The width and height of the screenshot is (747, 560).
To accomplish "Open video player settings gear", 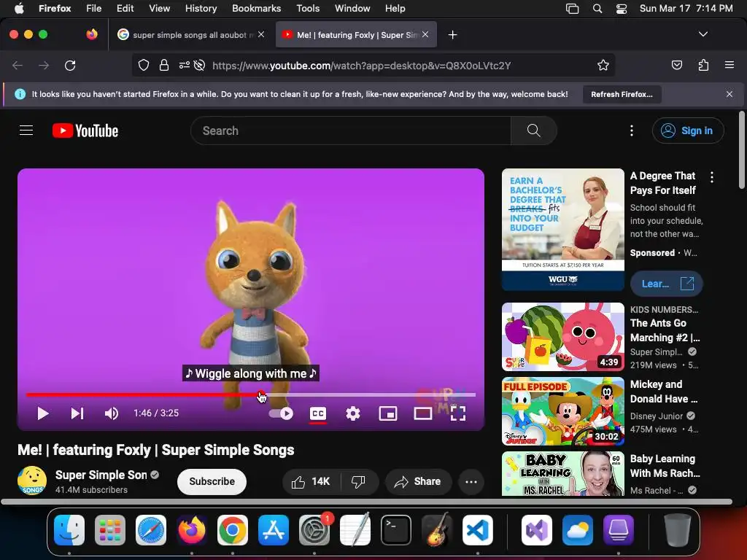I will pos(353,413).
